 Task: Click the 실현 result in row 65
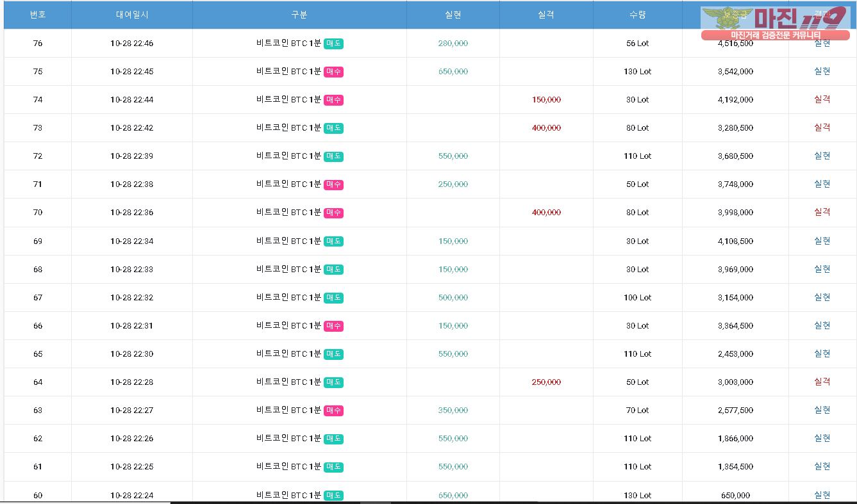(822, 354)
